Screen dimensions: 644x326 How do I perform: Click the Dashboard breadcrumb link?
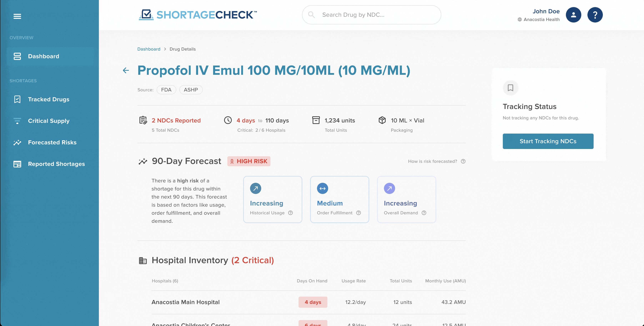coord(149,49)
